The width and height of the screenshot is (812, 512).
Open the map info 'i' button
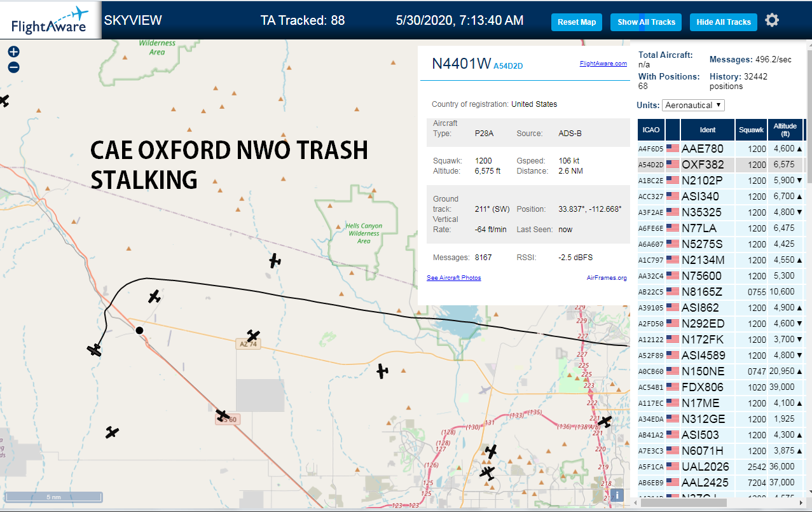coord(616,496)
